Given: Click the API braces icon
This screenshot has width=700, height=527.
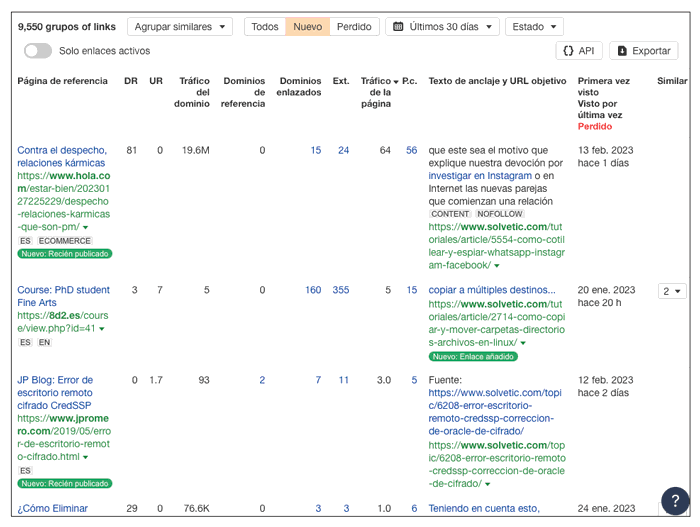Looking at the screenshot, I should (568, 51).
